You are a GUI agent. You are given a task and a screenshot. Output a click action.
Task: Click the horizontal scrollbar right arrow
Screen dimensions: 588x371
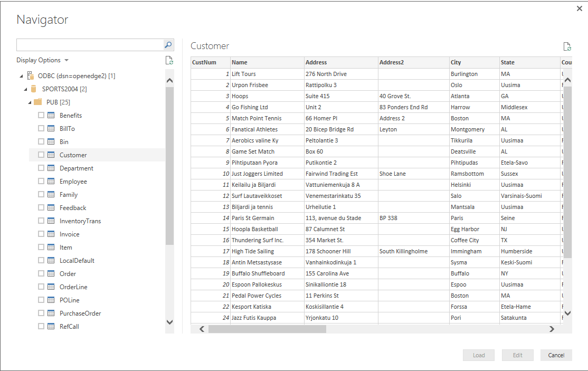(x=552, y=329)
